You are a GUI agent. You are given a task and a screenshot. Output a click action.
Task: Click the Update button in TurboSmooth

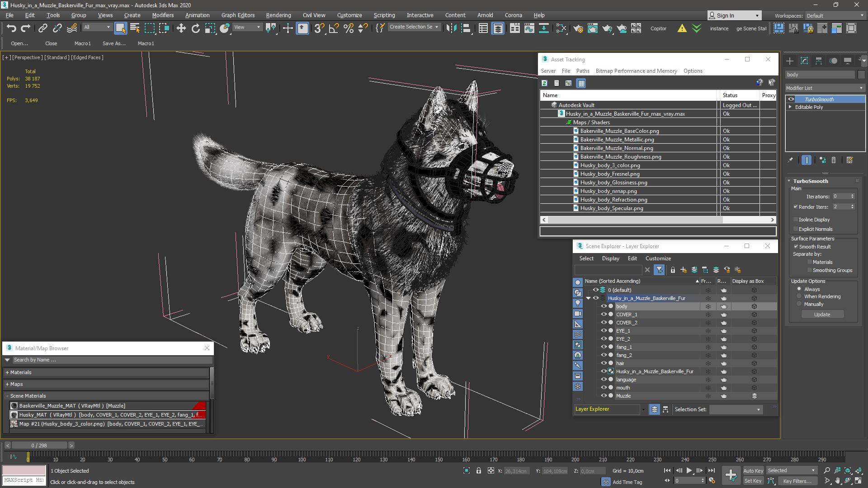pos(822,314)
